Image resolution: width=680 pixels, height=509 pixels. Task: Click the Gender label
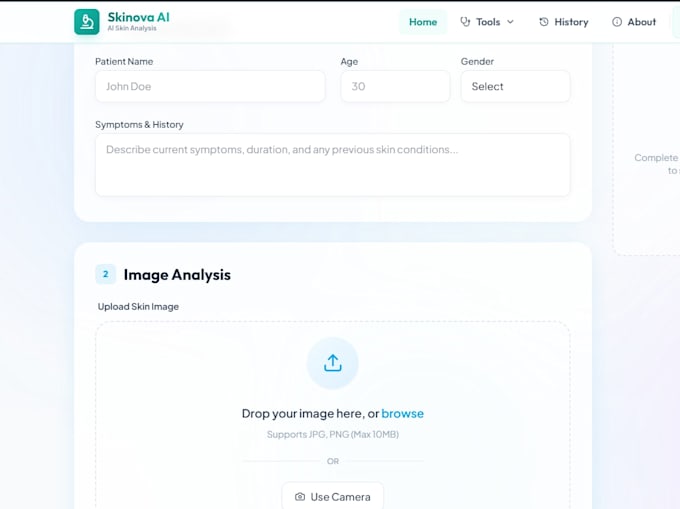pyautogui.click(x=477, y=61)
